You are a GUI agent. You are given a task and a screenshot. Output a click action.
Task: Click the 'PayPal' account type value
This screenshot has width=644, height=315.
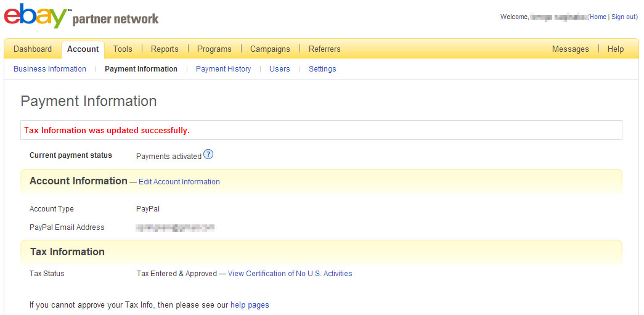point(148,209)
